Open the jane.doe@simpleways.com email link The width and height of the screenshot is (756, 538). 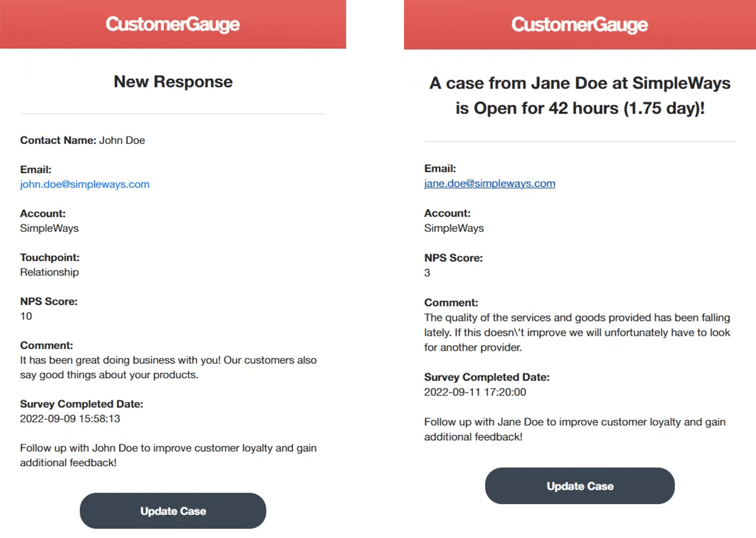489,184
